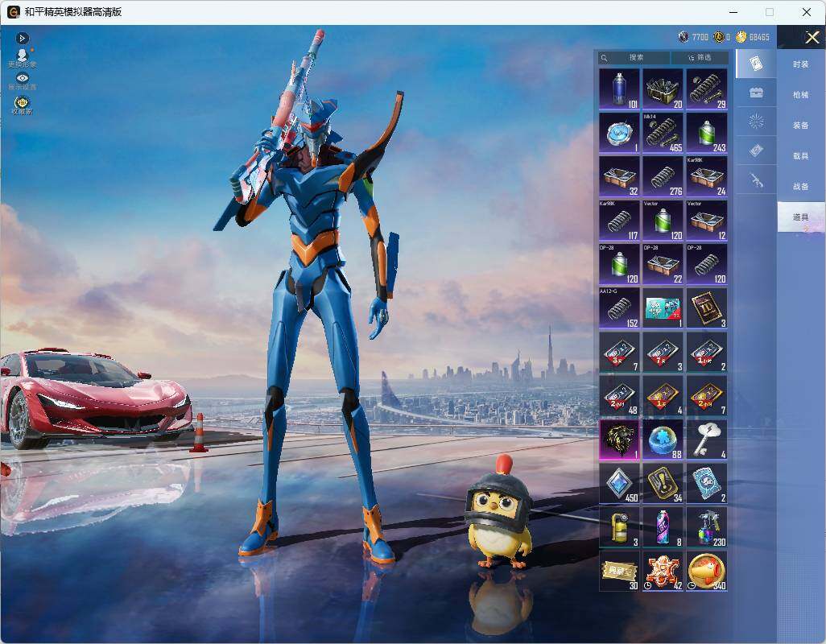Click the change appearance avatar button

(x=22, y=59)
